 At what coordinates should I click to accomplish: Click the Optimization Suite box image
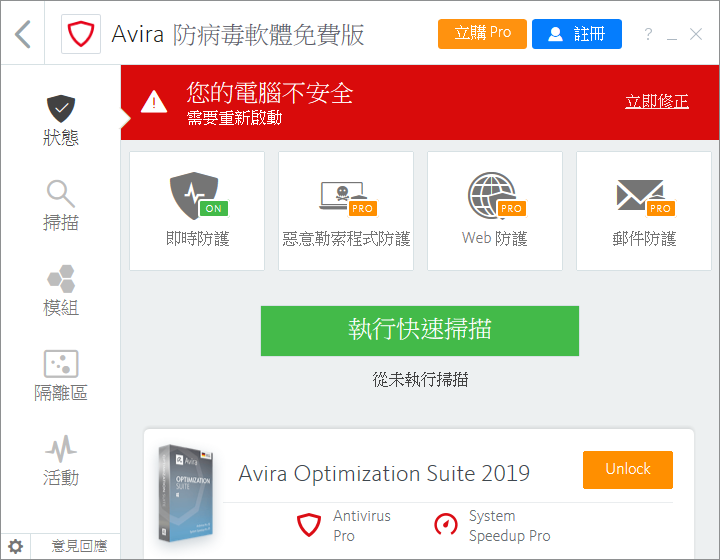(x=186, y=493)
